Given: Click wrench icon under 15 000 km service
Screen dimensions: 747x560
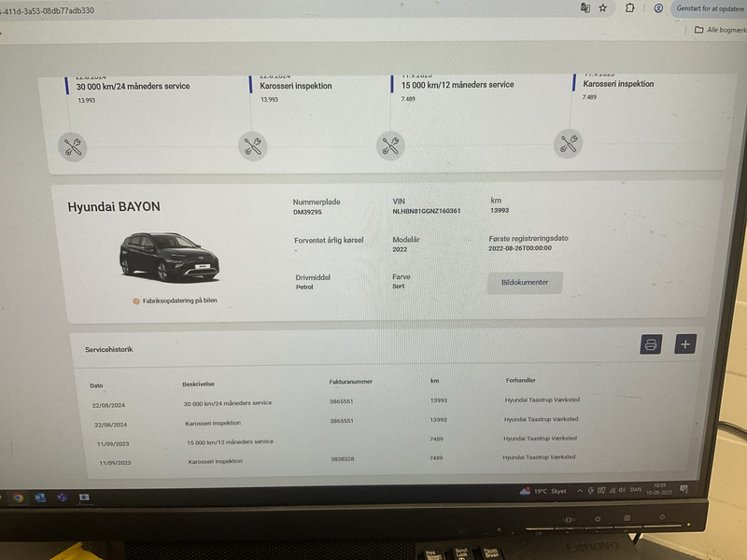Looking at the screenshot, I should pos(391,146).
